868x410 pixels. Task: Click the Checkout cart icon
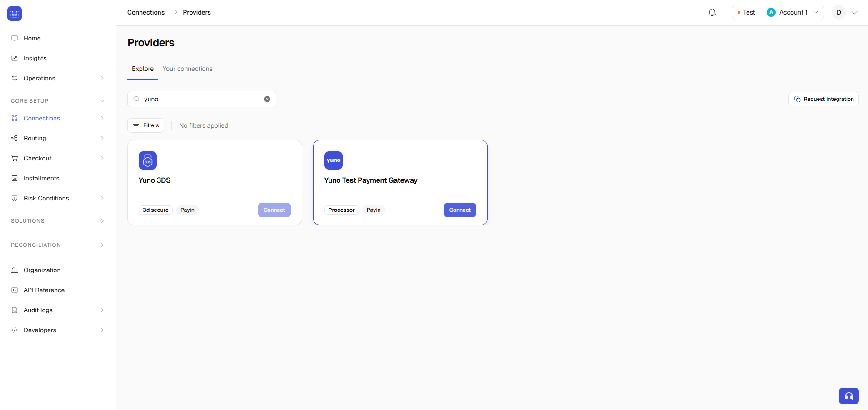point(15,158)
